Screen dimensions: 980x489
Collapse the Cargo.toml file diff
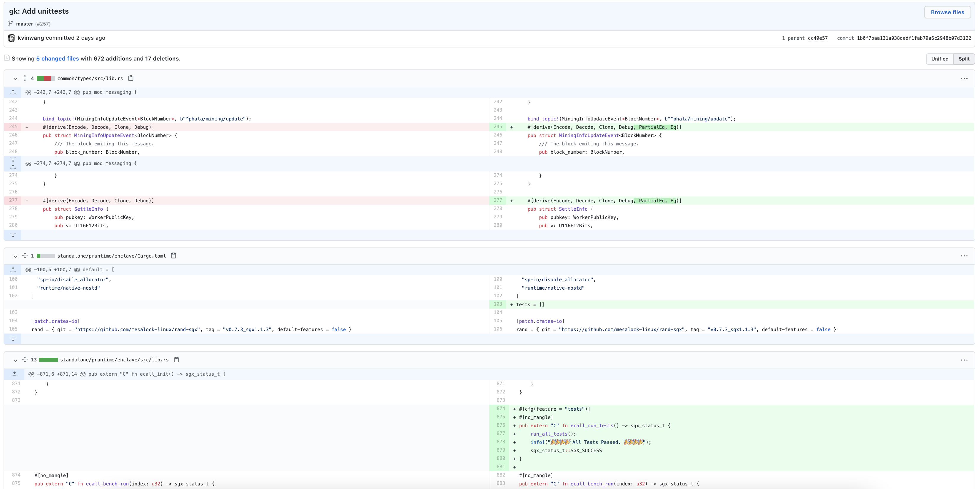[x=15, y=256]
